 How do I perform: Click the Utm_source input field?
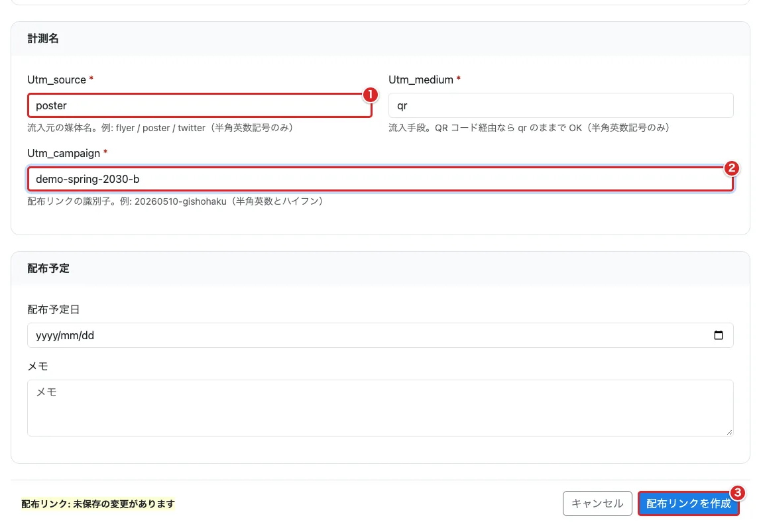tap(200, 105)
